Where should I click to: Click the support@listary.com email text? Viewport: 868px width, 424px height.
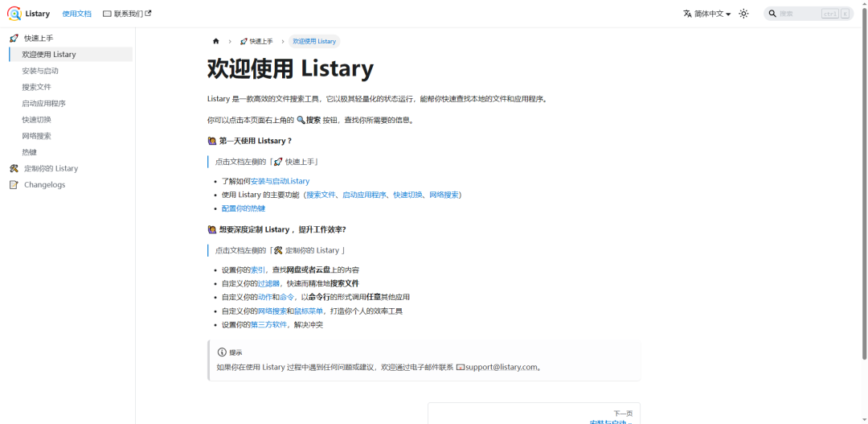502,367
